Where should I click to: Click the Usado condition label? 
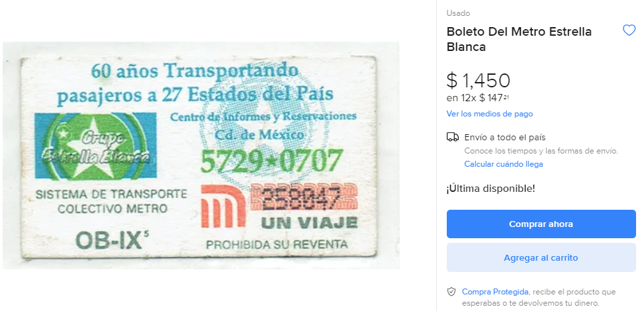[x=459, y=13]
